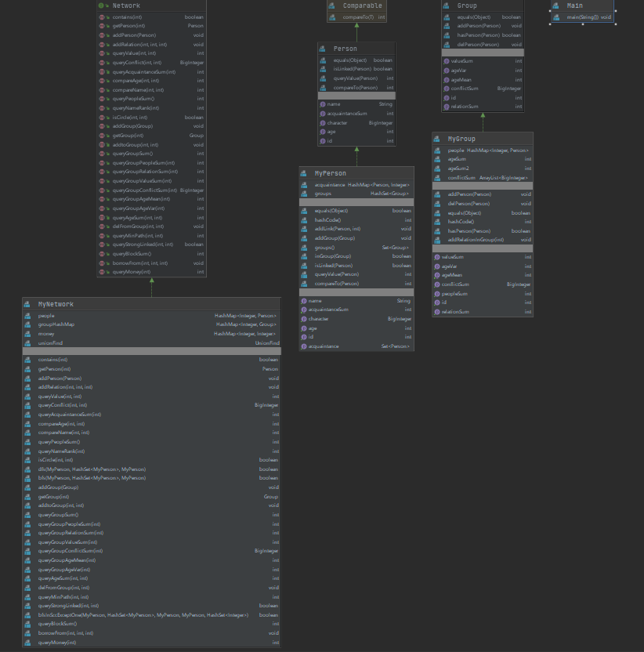644x652 pixels.
Task: Click the MyNetwork class icon in its header
Action: pyautogui.click(x=29, y=304)
